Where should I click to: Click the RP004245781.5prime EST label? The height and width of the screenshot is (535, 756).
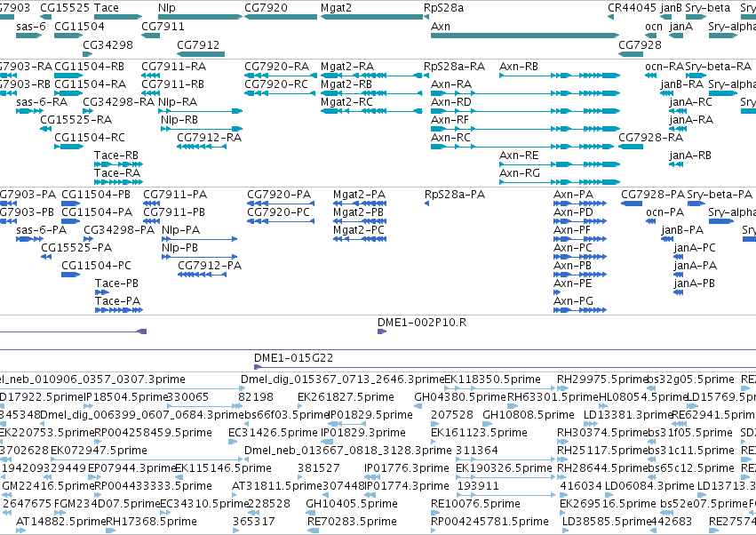point(489,522)
